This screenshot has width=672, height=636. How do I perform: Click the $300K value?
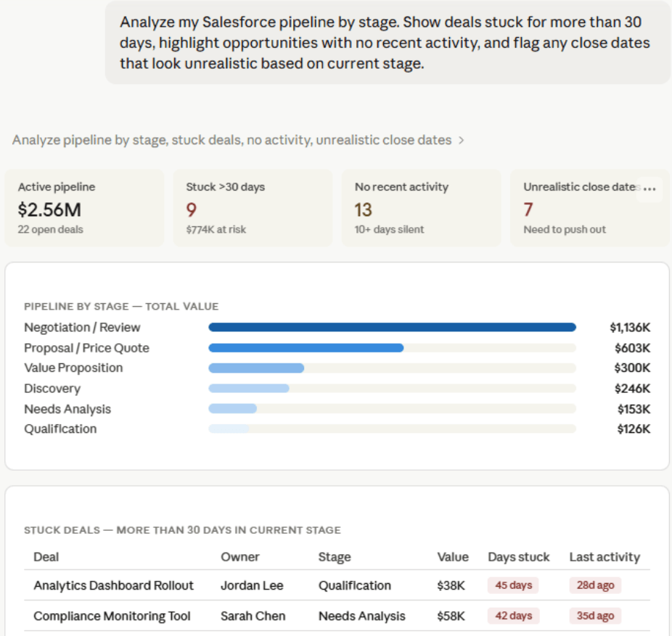[x=632, y=368]
